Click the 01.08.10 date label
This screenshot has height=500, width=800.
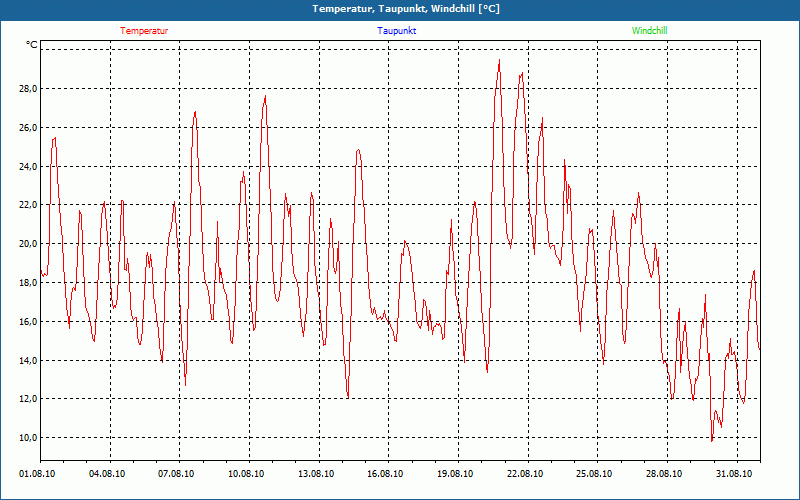(37, 474)
